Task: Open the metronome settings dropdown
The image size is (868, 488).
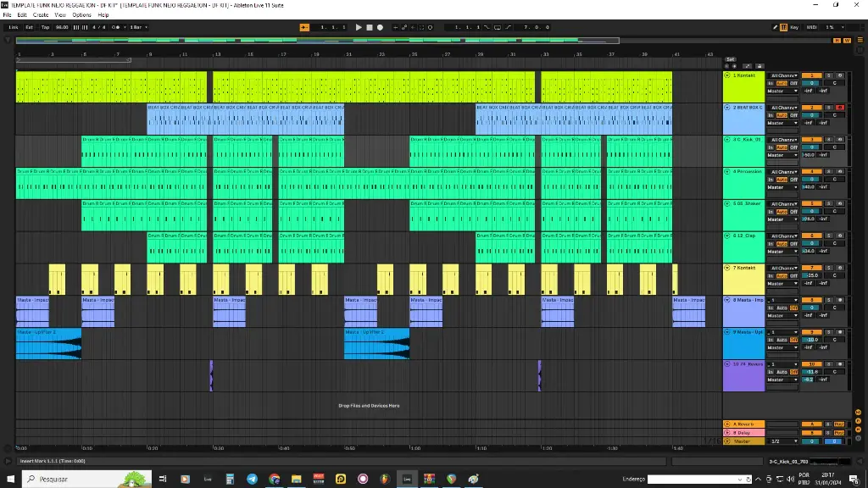Action: [125, 27]
